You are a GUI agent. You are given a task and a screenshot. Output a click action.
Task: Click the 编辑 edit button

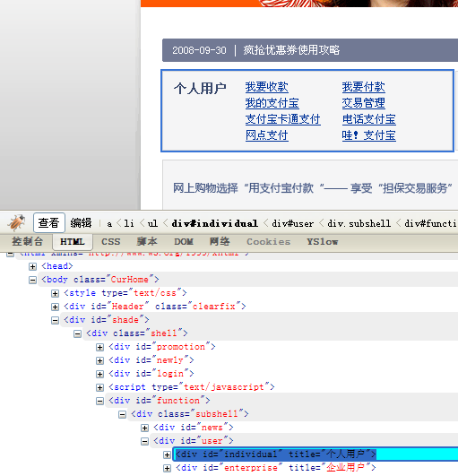coord(81,223)
